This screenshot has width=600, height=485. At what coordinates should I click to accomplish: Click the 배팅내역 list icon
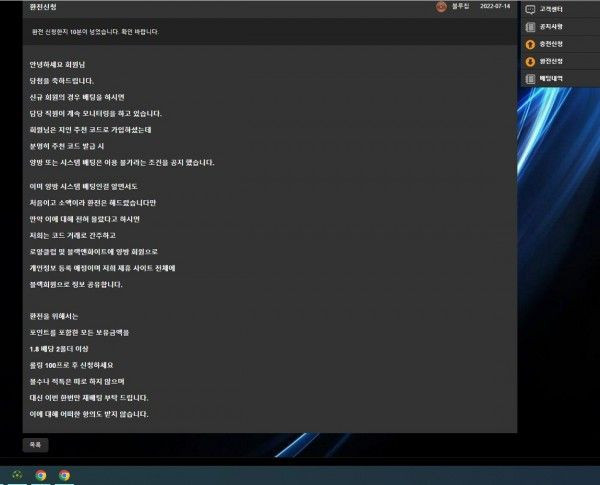coord(530,78)
